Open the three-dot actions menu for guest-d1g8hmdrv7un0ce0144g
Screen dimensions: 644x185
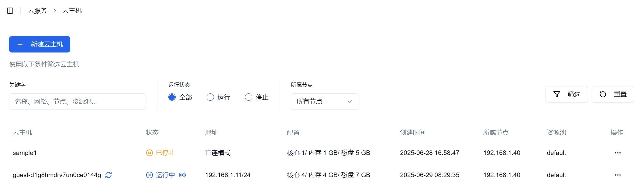(618, 175)
